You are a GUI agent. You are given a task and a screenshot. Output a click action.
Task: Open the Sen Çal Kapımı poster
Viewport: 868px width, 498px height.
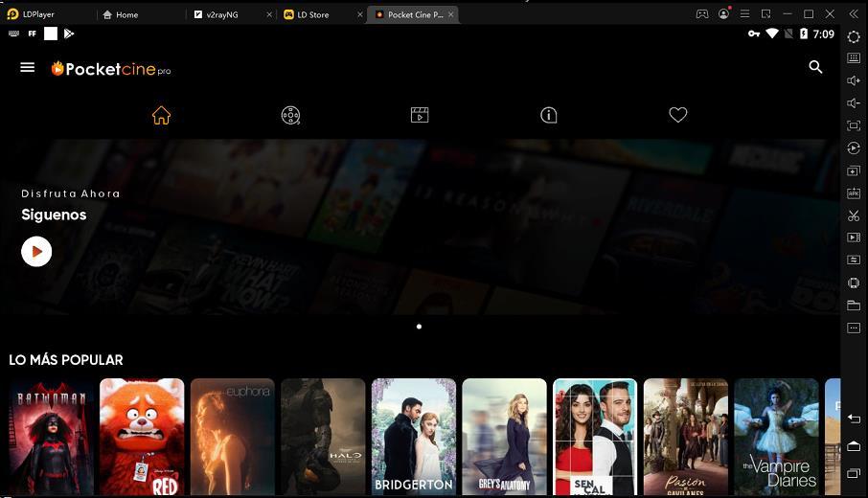coord(595,437)
